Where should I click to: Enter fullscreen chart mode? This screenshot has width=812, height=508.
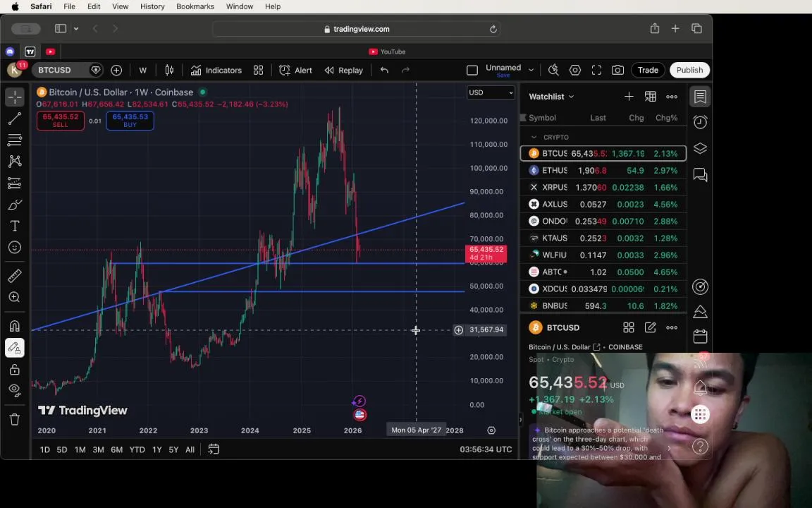click(596, 70)
